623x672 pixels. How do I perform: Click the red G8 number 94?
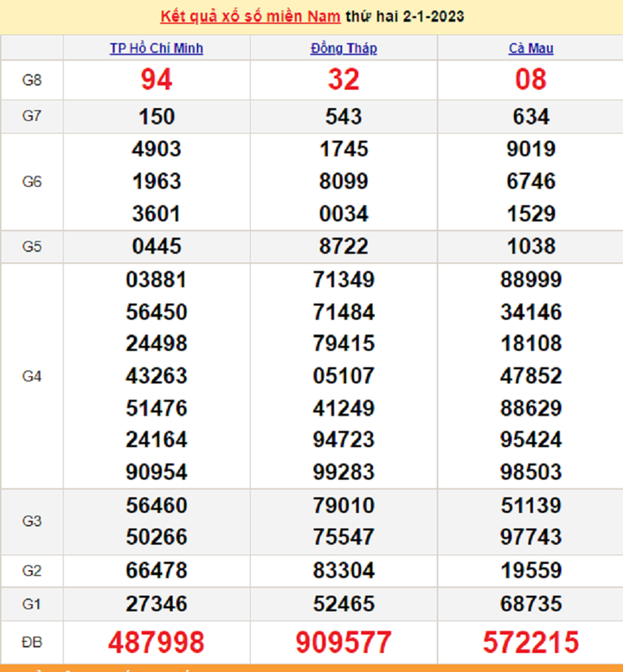tap(157, 80)
